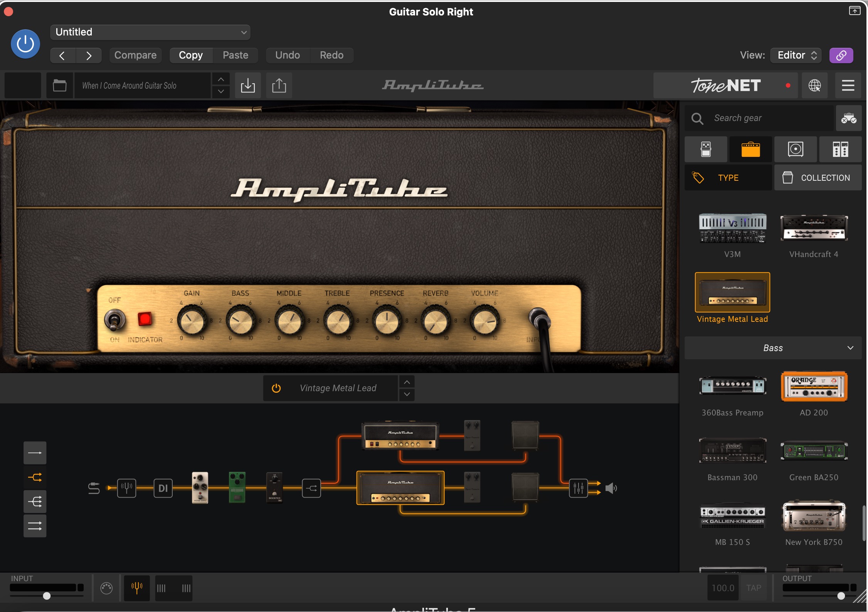Select the DI block in chain
The height and width of the screenshot is (612, 868).
pos(163,488)
